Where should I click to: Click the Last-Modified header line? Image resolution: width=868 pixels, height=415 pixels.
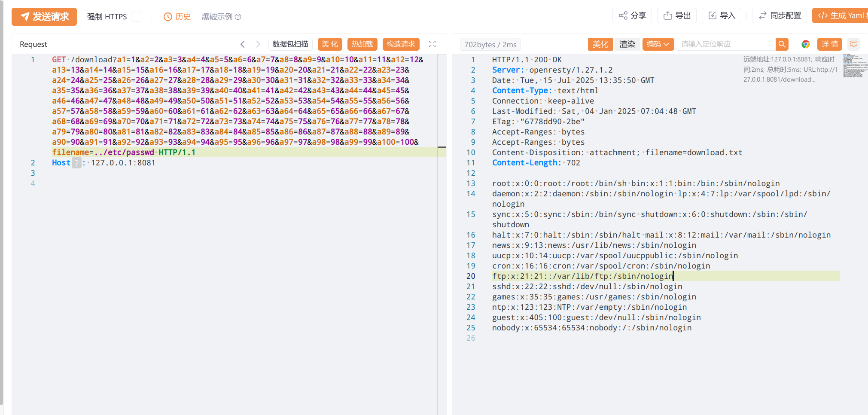pos(594,111)
